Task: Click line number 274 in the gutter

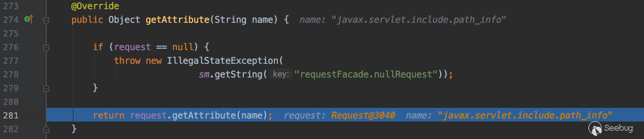Action: click(11, 20)
